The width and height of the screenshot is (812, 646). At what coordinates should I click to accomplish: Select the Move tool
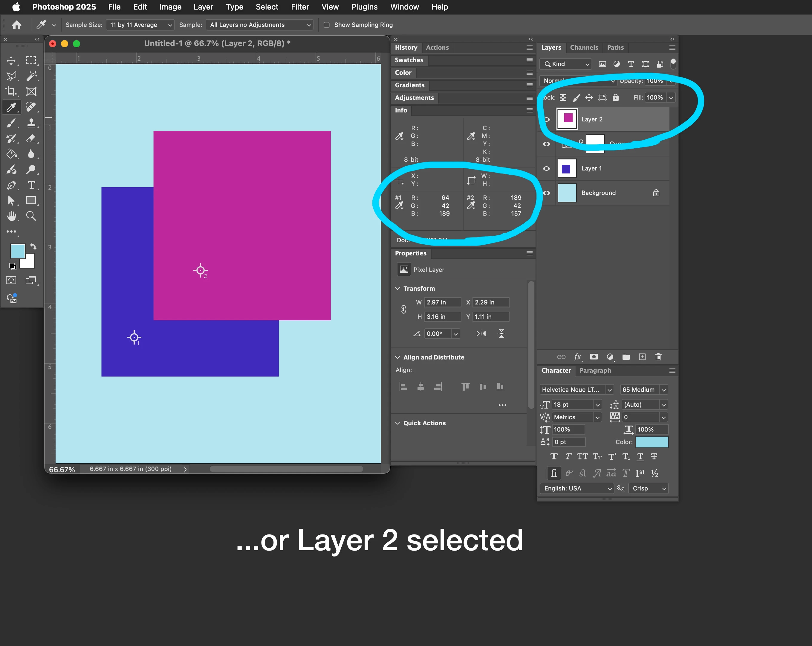pos(11,61)
